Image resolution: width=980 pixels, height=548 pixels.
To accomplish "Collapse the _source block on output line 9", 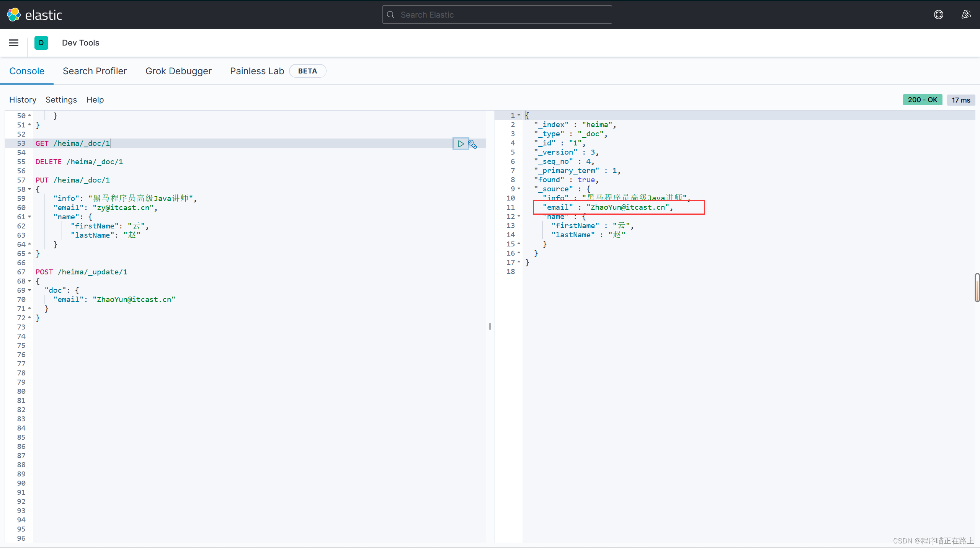I will coord(519,189).
